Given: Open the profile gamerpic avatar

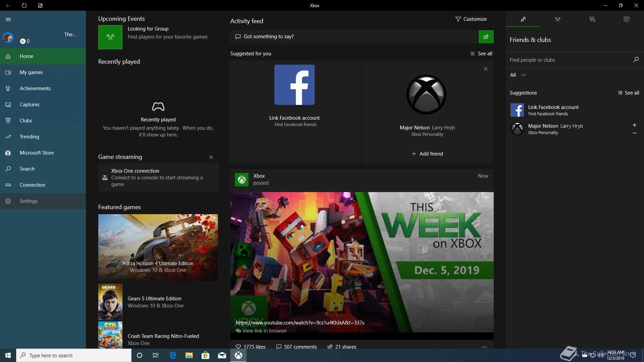Looking at the screenshot, I should click(x=8, y=37).
